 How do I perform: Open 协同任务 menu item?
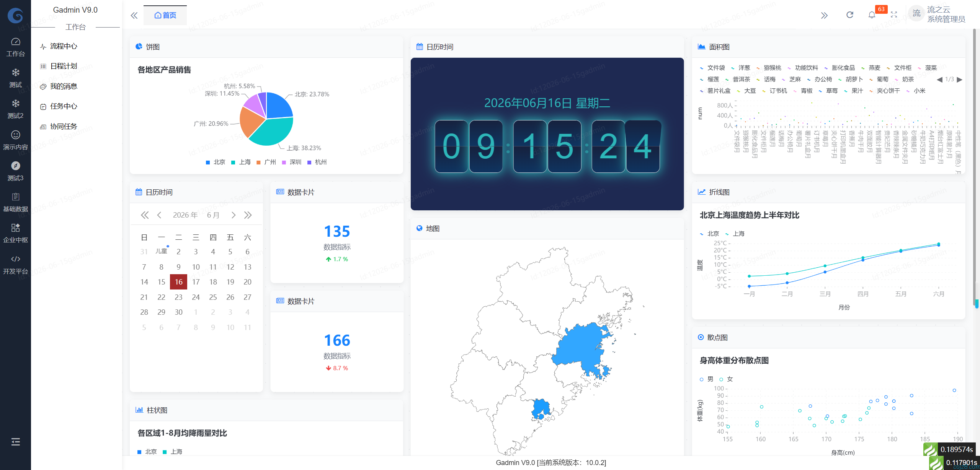tap(64, 127)
